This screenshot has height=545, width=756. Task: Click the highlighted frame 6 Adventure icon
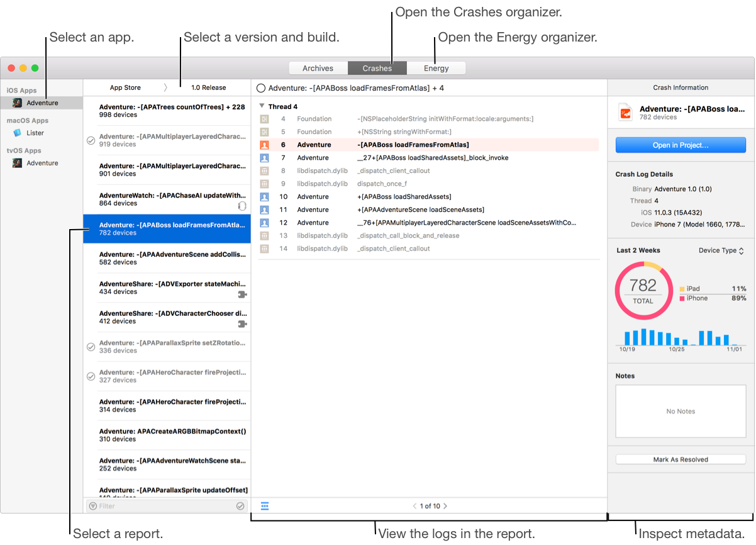click(x=265, y=145)
